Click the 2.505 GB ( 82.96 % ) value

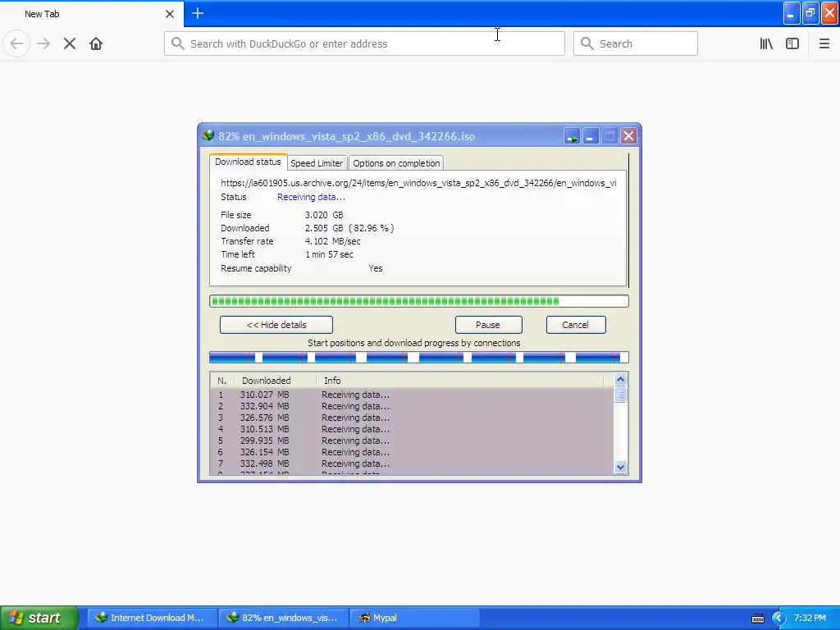pos(349,228)
